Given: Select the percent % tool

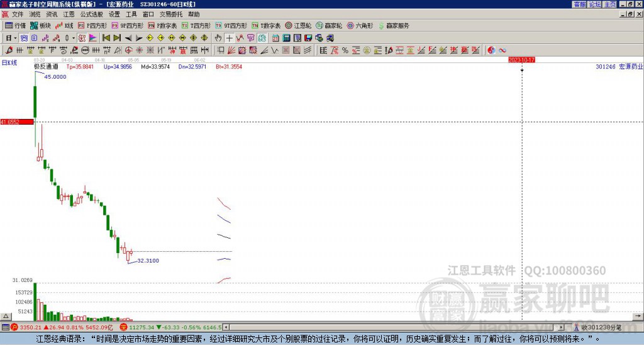Looking at the screenshot, I should [345, 50].
